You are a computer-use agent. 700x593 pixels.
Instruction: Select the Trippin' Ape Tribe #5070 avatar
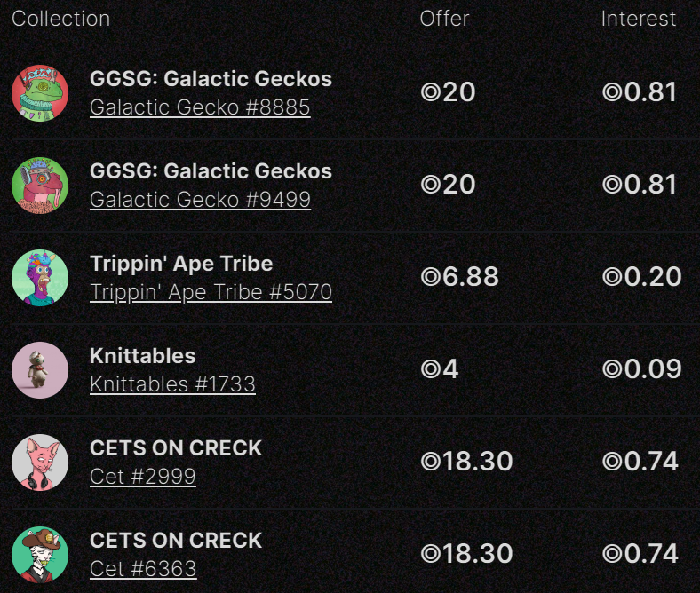pos(40,278)
